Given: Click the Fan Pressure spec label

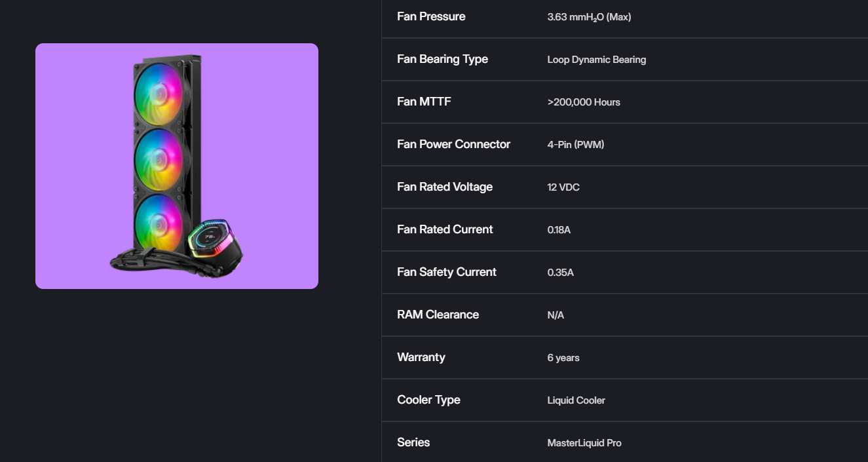Looking at the screenshot, I should click(x=431, y=16).
